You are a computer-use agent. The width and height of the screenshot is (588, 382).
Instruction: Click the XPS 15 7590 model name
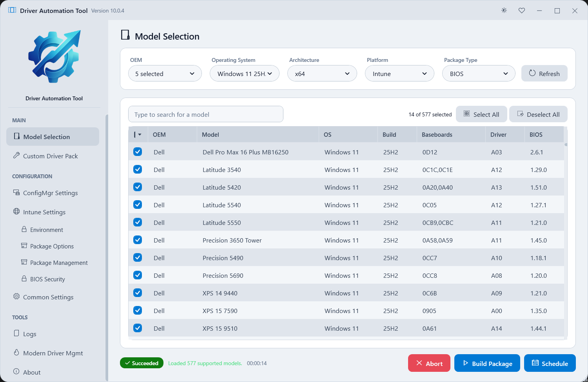[220, 311]
